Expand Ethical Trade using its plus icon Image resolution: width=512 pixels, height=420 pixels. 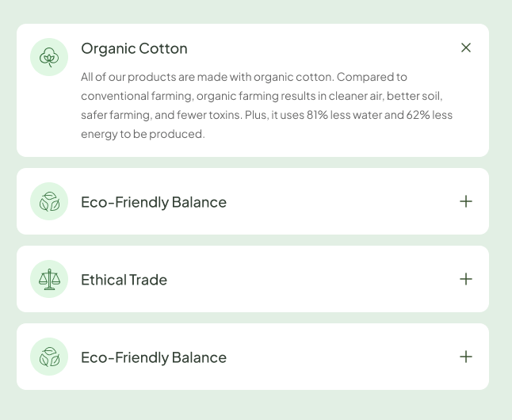pos(466,279)
